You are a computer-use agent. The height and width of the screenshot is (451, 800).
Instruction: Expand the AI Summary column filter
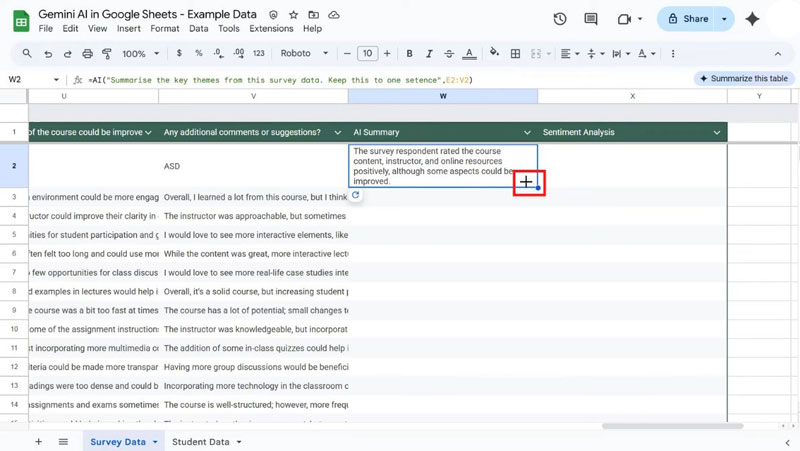(528, 132)
